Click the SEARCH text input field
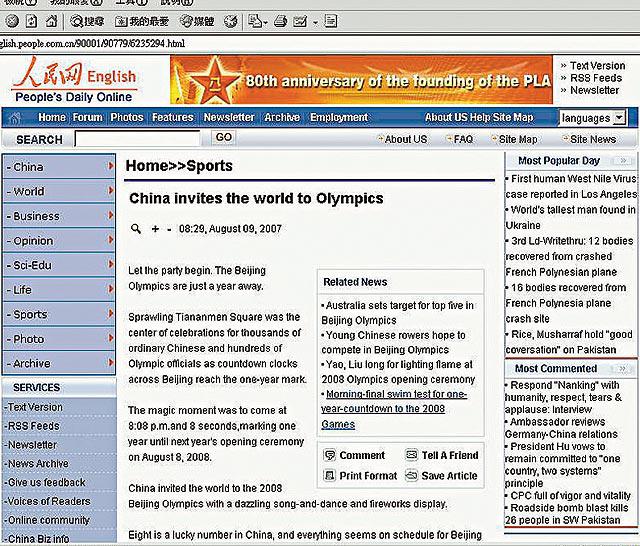640x546 pixels. [x=138, y=139]
